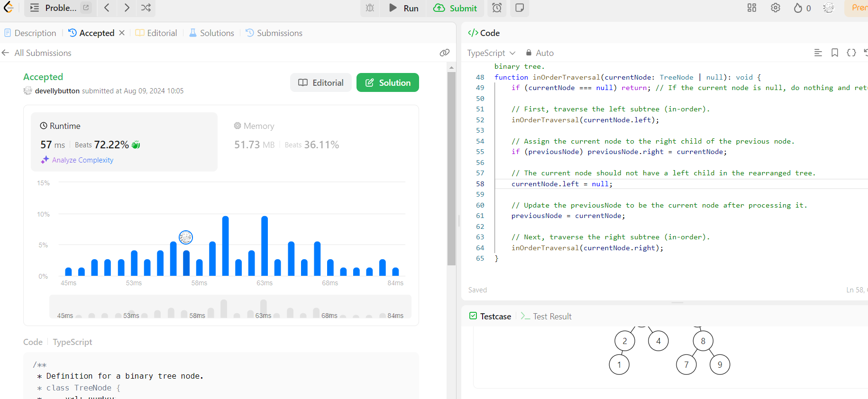Open devellybutton user profile link
The width and height of the screenshot is (868, 399).
tap(57, 91)
